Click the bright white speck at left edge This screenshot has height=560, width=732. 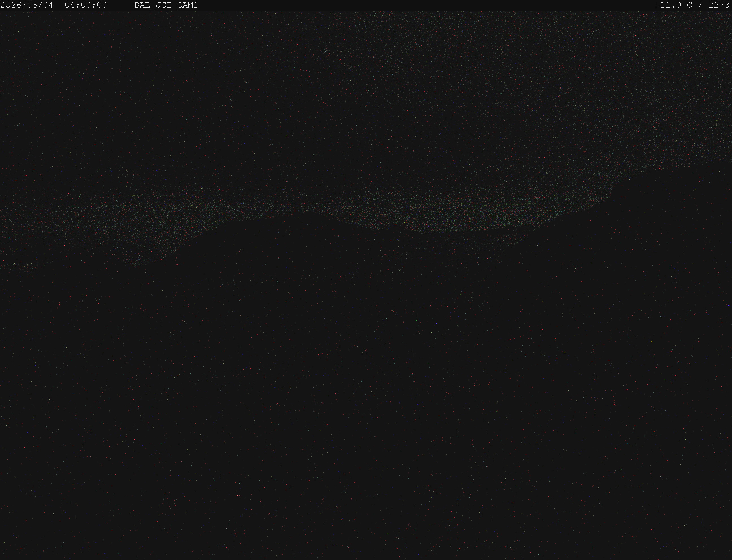pyautogui.click(x=10, y=237)
